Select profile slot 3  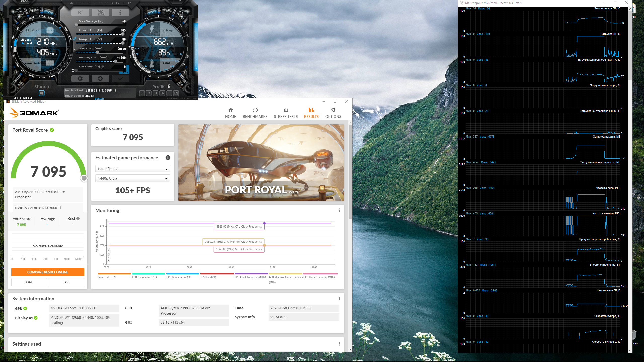[x=155, y=93]
